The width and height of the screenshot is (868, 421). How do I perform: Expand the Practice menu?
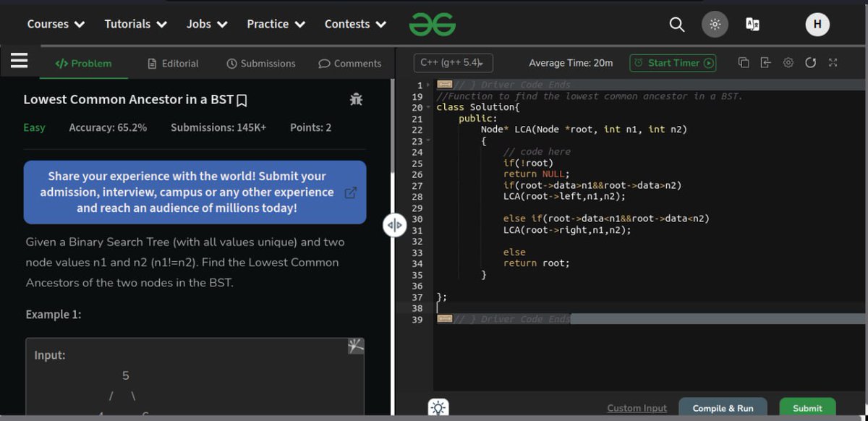click(276, 25)
